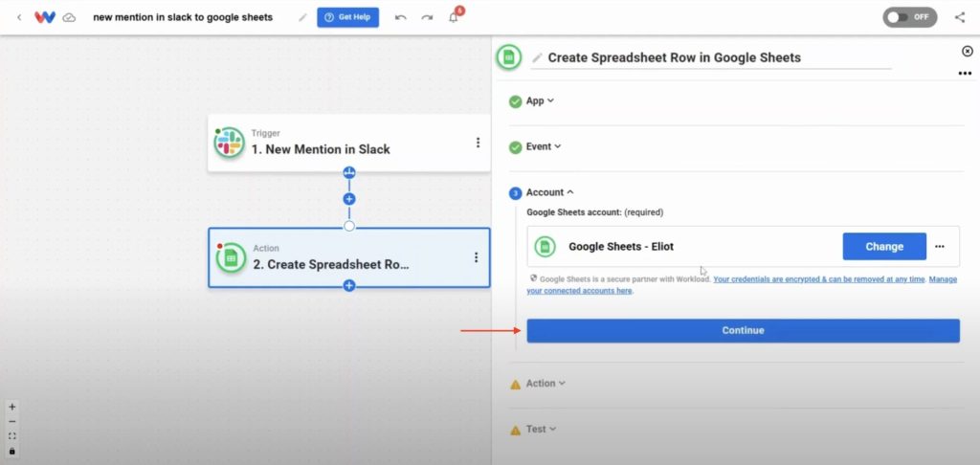Undo the last change
This screenshot has height=465, width=980.
point(401,17)
